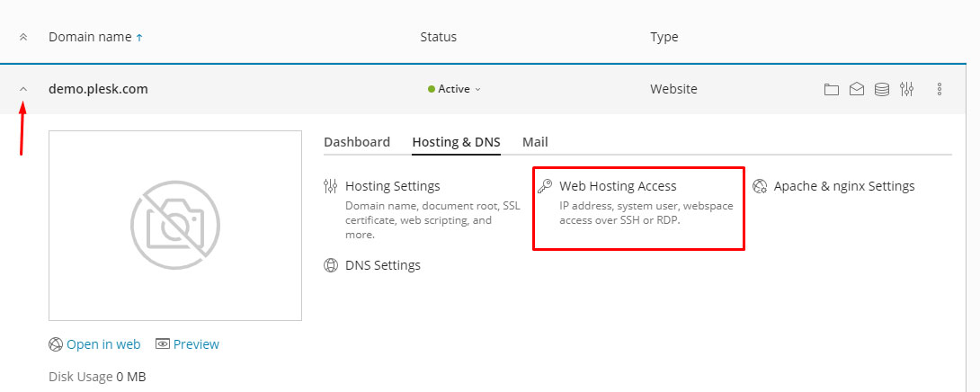Screen dimensions: 980x392
Task: Click the Open in web globe icon
Action: click(56, 344)
